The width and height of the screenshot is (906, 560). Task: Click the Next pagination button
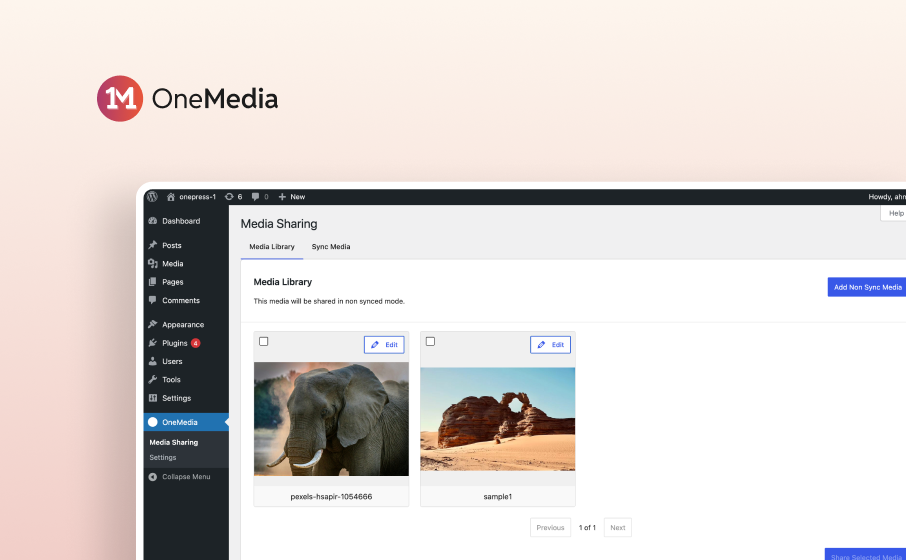(x=618, y=528)
